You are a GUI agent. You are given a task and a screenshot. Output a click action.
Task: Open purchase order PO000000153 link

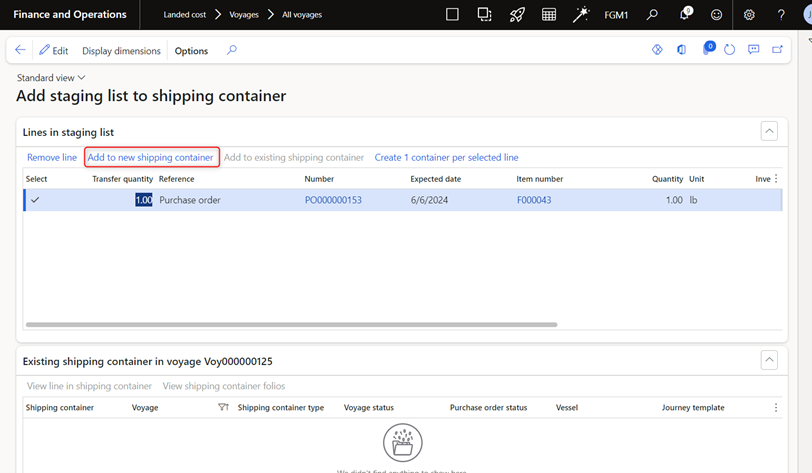coord(333,200)
